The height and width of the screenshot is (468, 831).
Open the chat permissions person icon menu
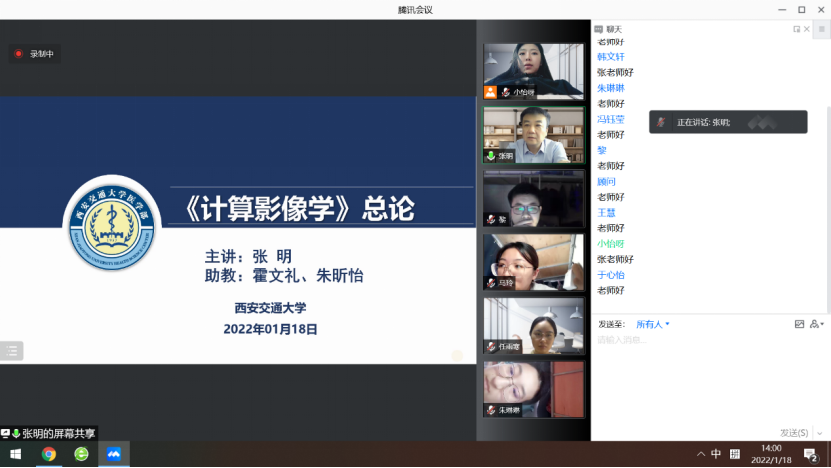[x=816, y=324]
